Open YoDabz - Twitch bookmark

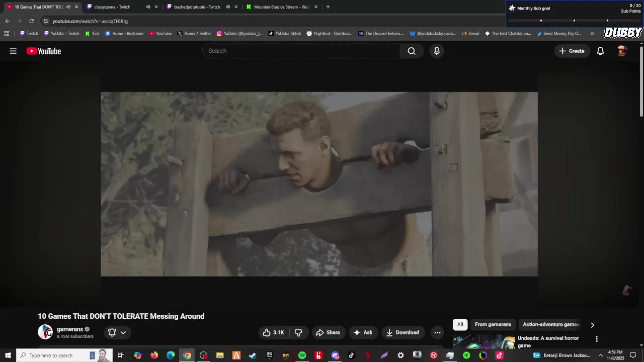tap(61, 34)
